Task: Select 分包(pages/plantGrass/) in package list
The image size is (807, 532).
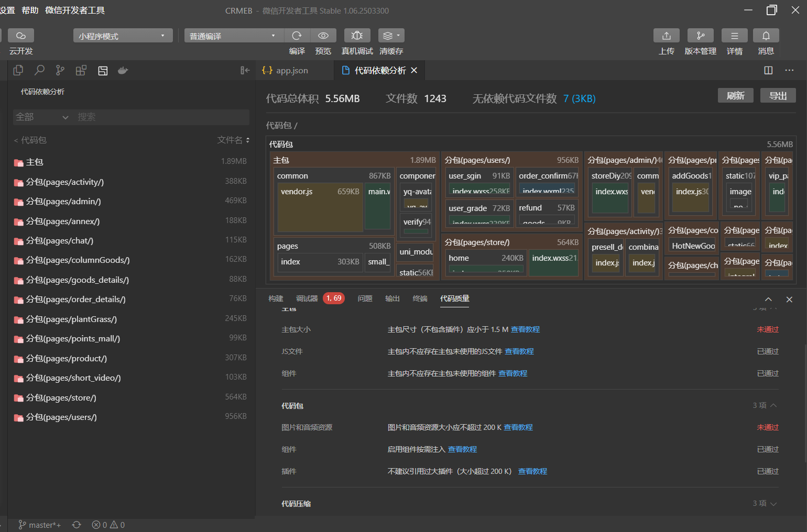Action: [130, 319]
